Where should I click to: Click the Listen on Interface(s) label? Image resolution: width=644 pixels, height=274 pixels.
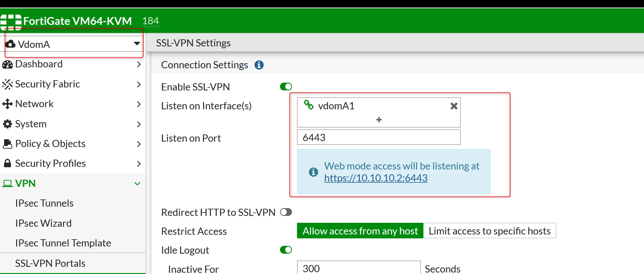click(x=206, y=106)
